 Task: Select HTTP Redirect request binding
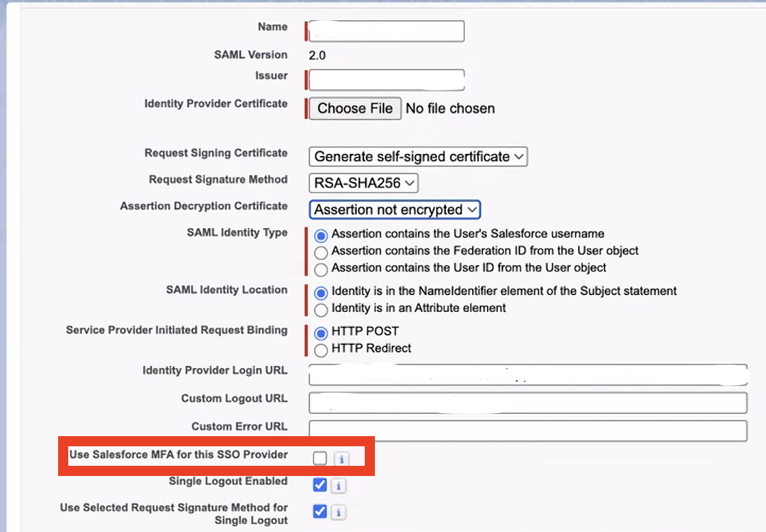pos(321,350)
